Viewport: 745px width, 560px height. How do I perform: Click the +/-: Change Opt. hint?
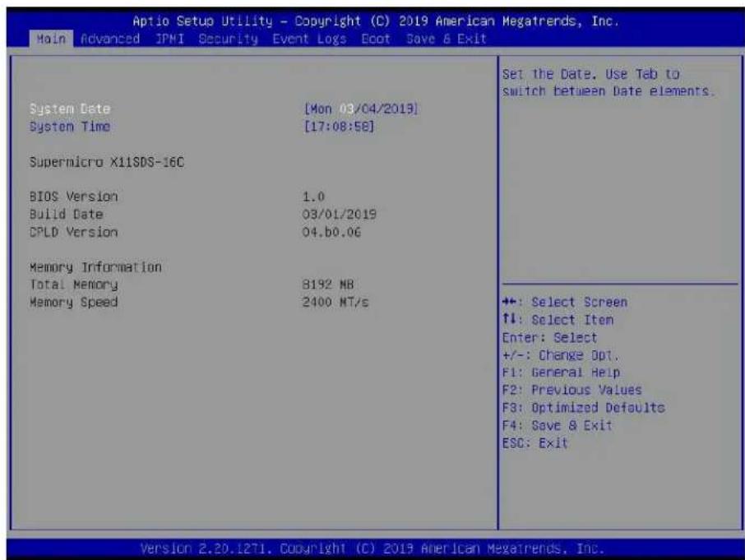(561, 354)
